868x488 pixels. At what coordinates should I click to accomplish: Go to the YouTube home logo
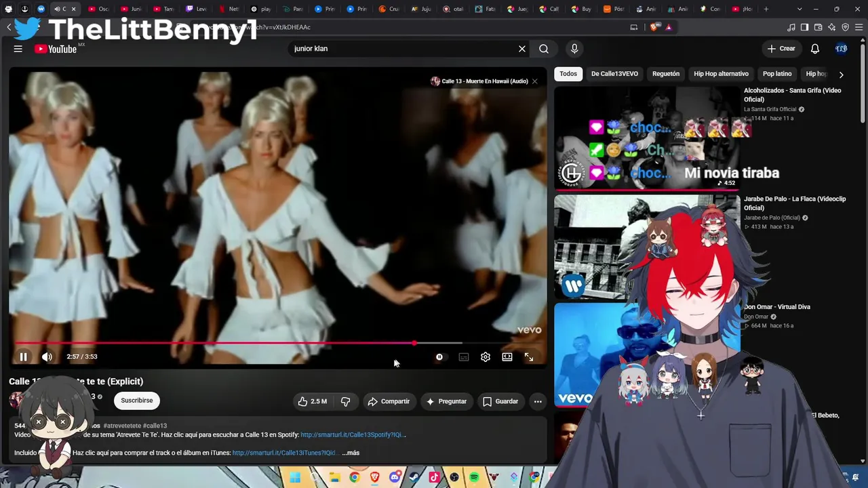click(x=56, y=49)
